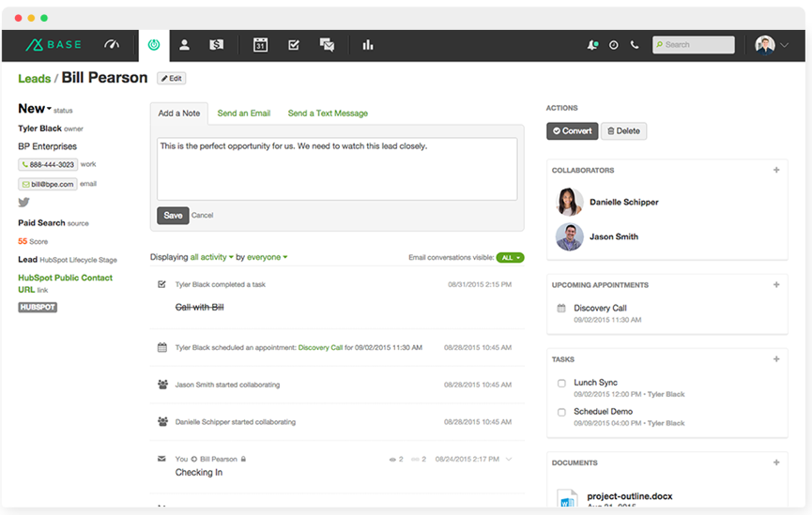This screenshot has height=515, width=812.
Task: Click the email envelope icon on Checking In
Action: (x=161, y=459)
